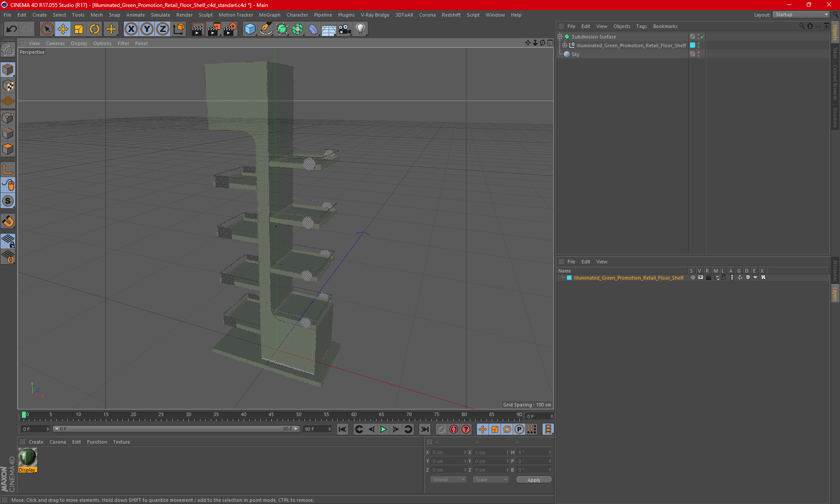Open the Object Manager Tags menu
This screenshot has height=504, width=840.
coord(641,26)
